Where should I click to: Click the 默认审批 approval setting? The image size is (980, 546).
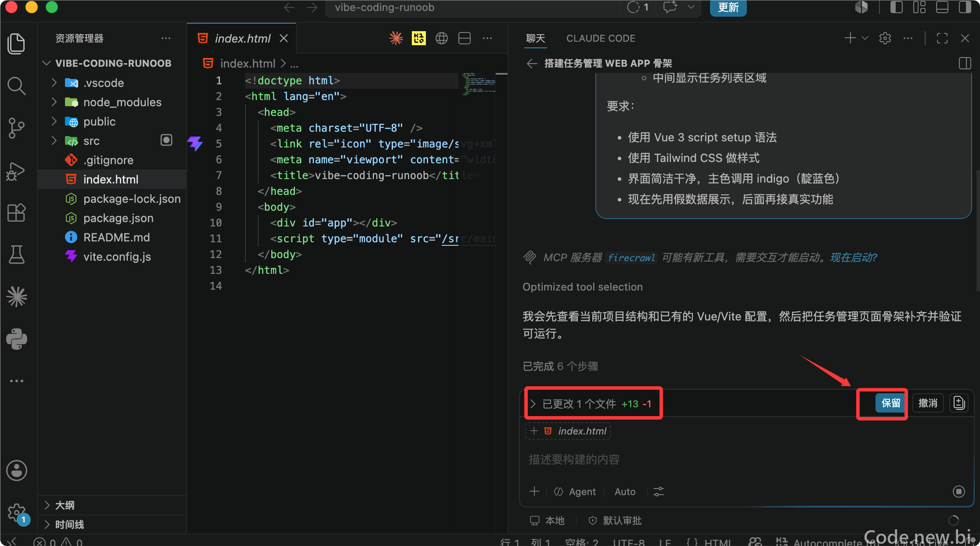615,521
